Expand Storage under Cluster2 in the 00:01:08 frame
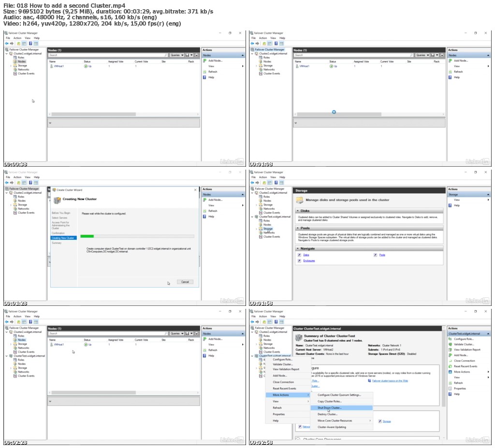The height and width of the screenshot is (448, 495). 256,66
